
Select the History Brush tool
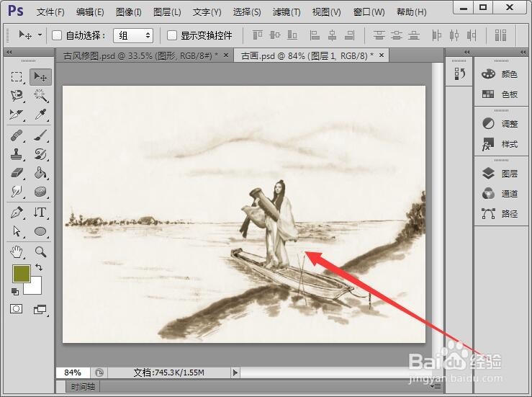(40, 154)
